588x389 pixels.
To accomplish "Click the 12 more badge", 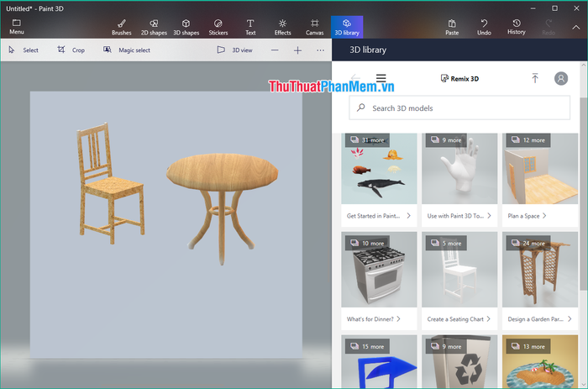I will click(528, 140).
